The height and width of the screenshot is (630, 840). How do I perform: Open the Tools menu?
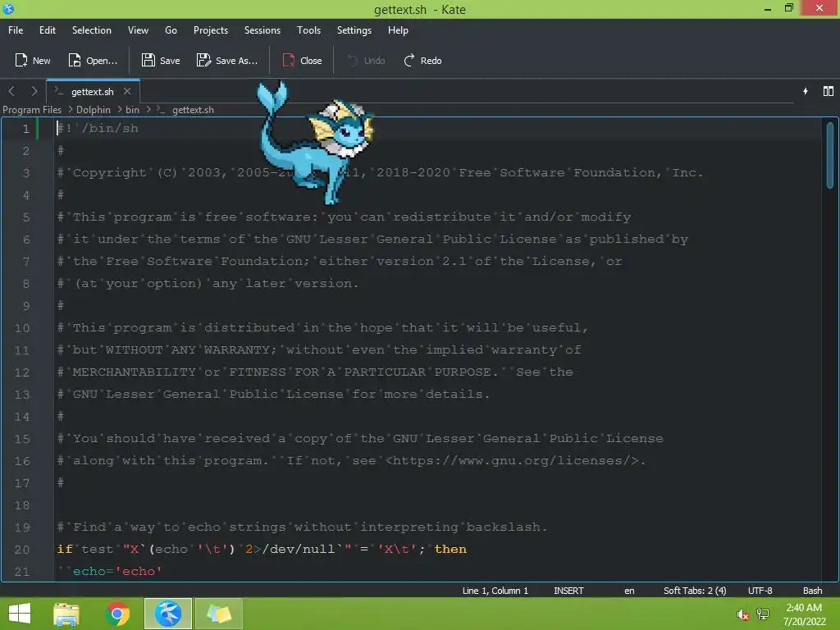click(x=308, y=30)
